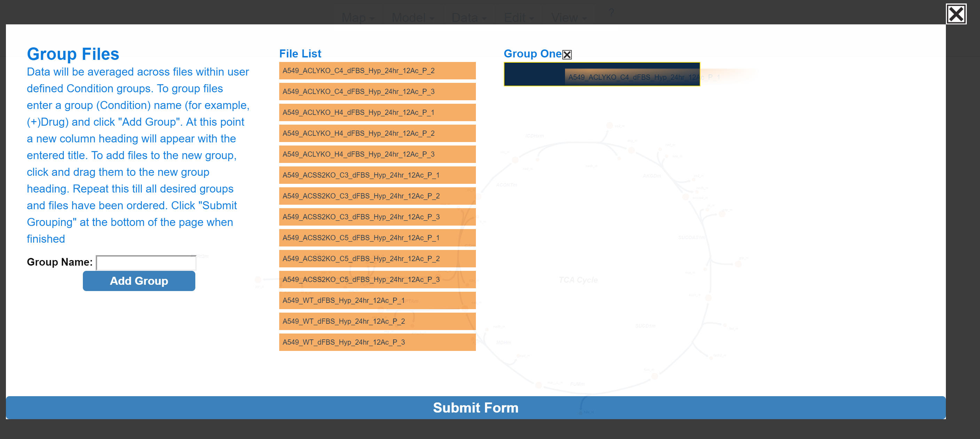980x439 pixels.
Task: Open the Map menu behind the dialog
Action: point(358,17)
